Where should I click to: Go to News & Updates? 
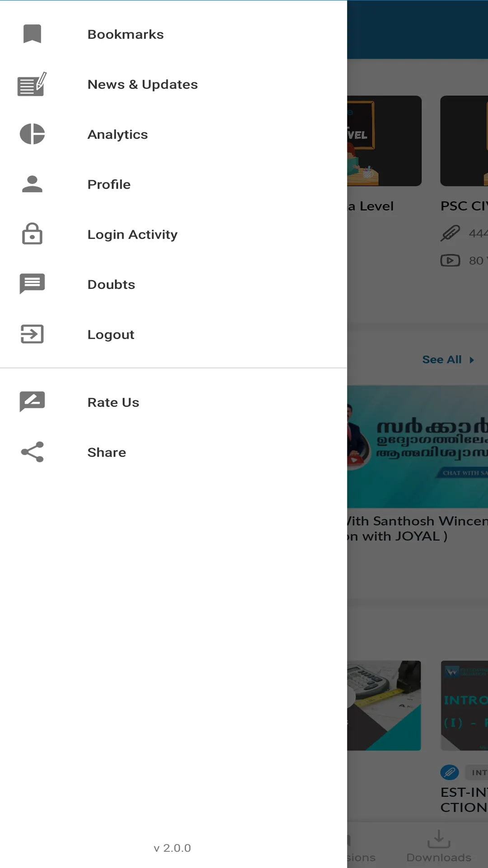click(142, 85)
